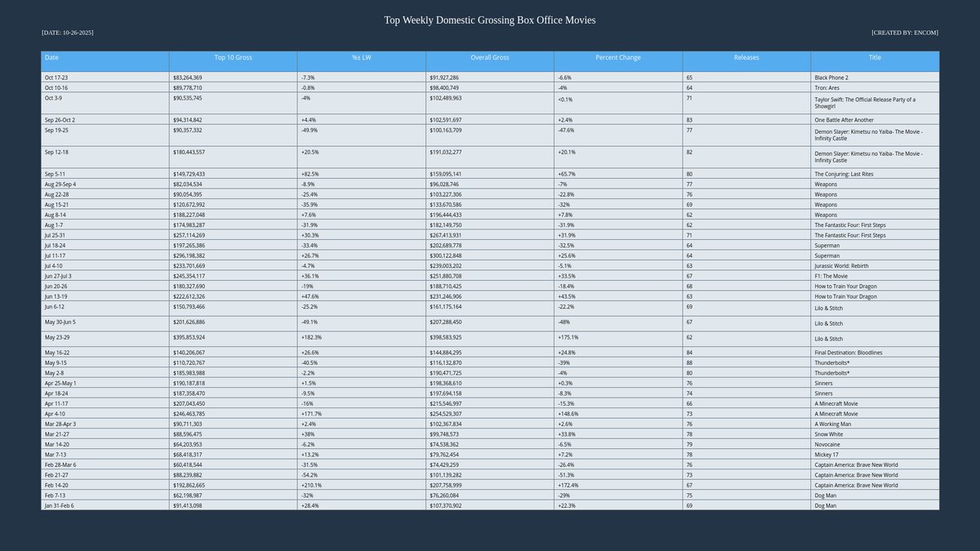Select the Thunderbolts* title in May 9-15 row
The width and height of the screenshot is (980, 551).
click(875, 362)
